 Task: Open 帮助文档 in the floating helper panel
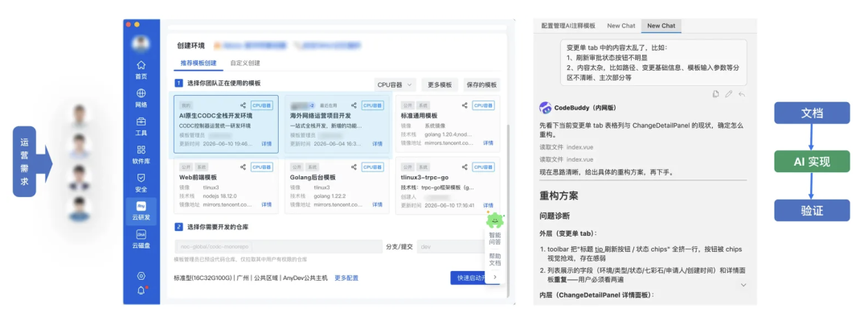pyautogui.click(x=494, y=259)
